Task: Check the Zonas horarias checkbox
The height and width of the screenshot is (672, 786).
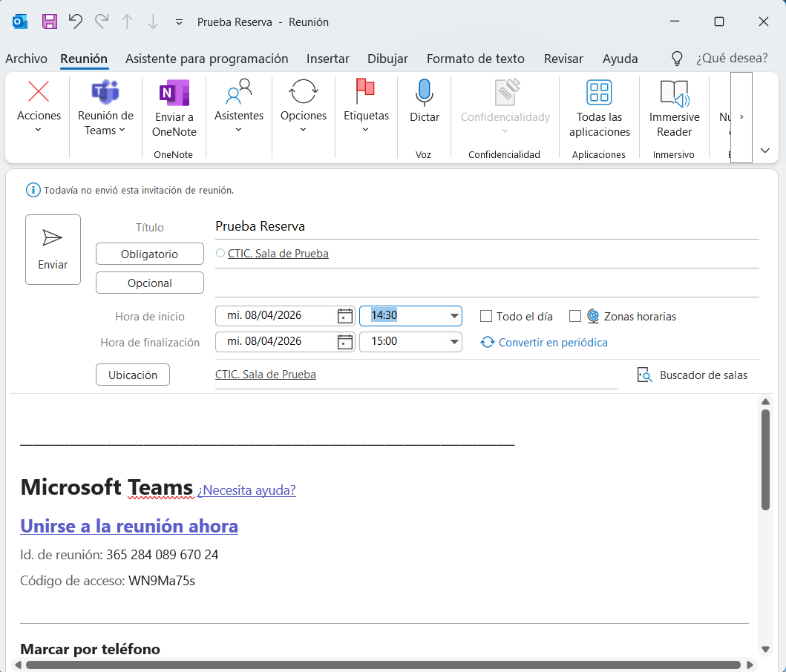Action: pos(575,316)
